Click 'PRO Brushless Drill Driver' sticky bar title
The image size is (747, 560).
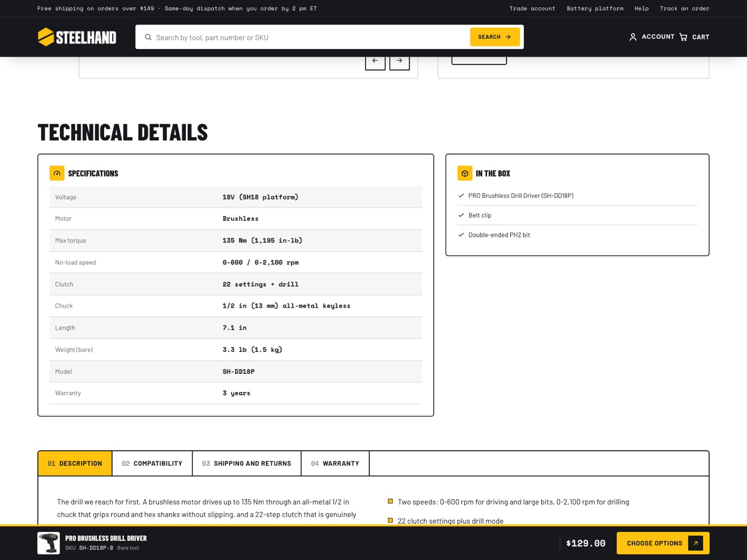(x=106, y=538)
